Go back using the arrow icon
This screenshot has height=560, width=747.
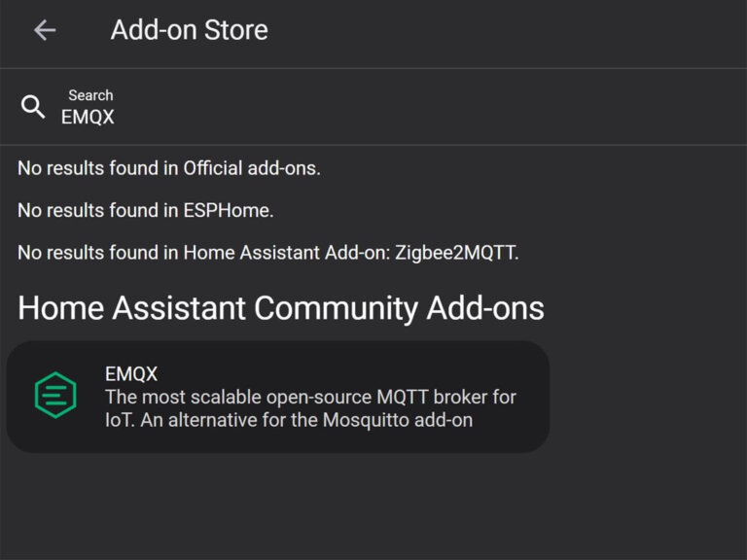pos(45,30)
